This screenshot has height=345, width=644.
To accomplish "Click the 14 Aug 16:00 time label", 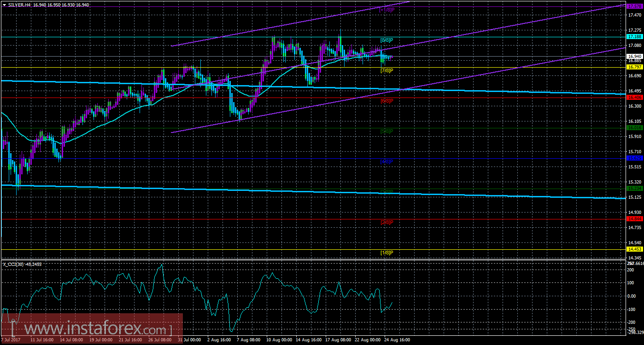I will tap(309, 340).
